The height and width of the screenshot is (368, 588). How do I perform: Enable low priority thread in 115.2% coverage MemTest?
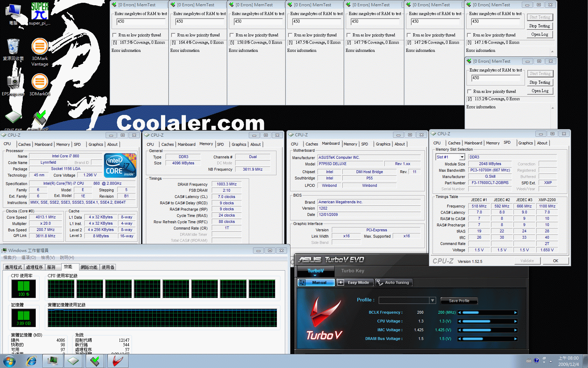click(469, 91)
